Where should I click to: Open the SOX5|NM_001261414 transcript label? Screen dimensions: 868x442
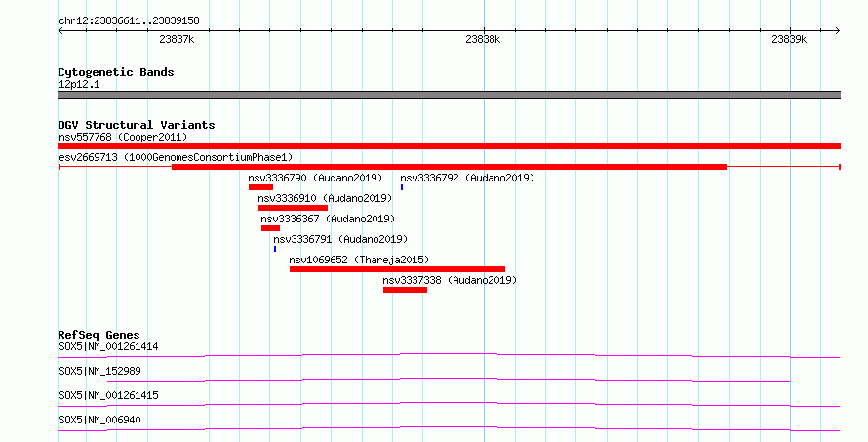(108, 346)
